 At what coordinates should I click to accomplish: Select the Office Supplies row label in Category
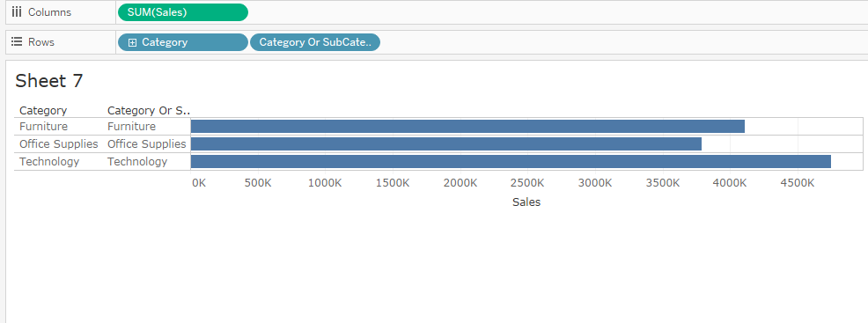(x=59, y=143)
